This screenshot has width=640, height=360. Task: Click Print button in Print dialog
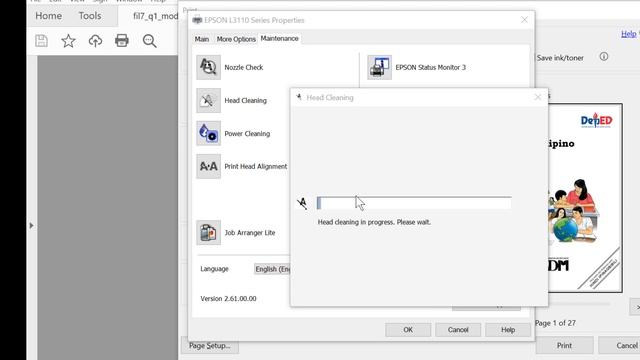[x=564, y=346]
